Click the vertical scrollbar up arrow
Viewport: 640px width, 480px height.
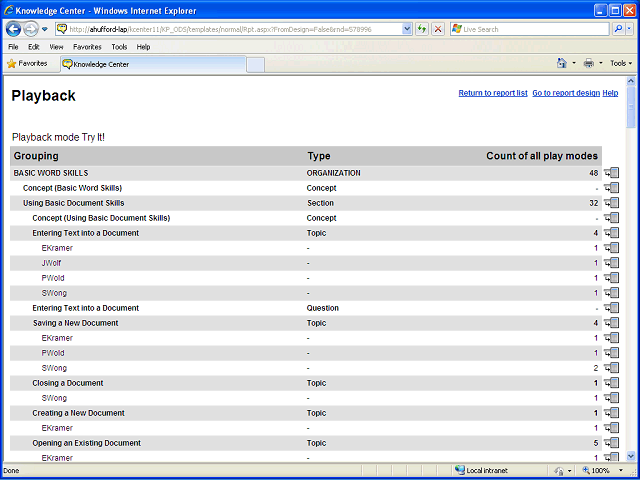coord(631,81)
